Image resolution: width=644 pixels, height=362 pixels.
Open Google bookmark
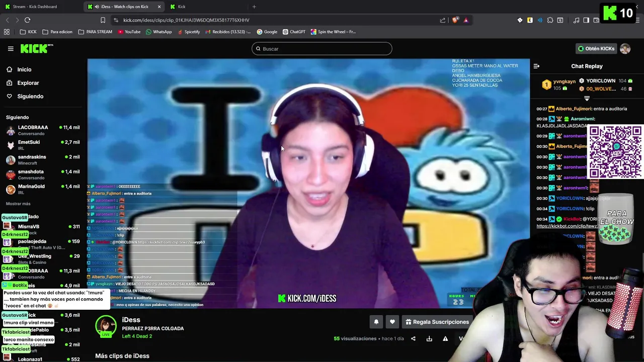[x=267, y=32]
